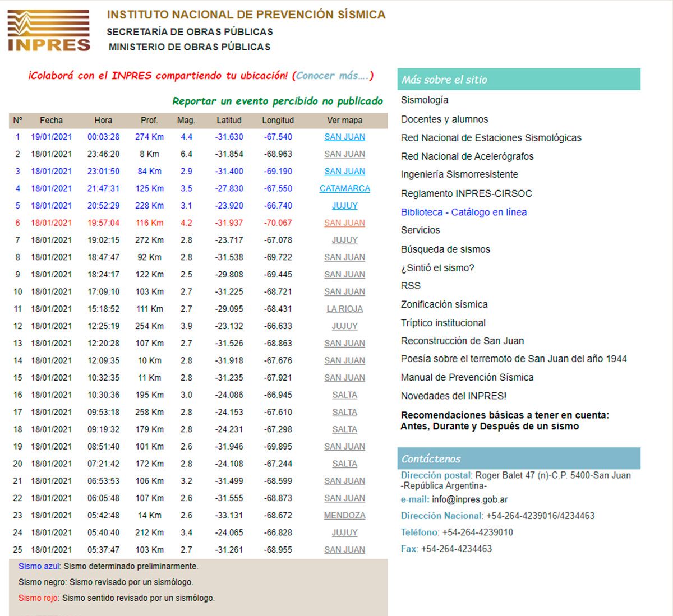Open the Sismología menu item
Viewport: 673px width, 616px height.
(425, 100)
